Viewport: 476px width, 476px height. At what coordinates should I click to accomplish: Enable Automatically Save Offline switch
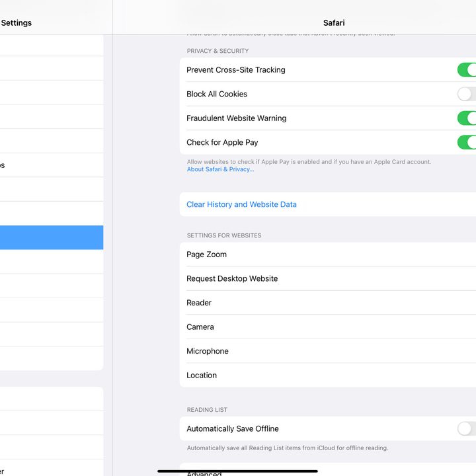pyautogui.click(x=467, y=428)
